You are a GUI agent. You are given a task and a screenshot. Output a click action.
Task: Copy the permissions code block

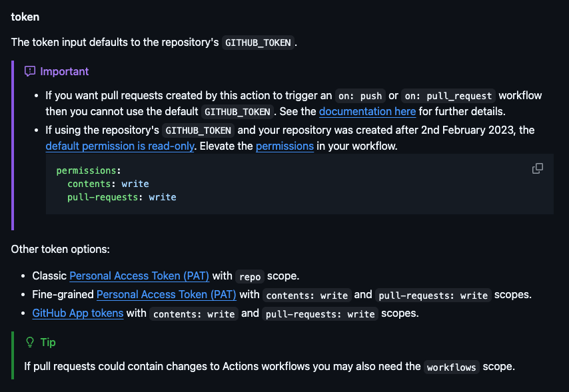pyautogui.click(x=538, y=168)
